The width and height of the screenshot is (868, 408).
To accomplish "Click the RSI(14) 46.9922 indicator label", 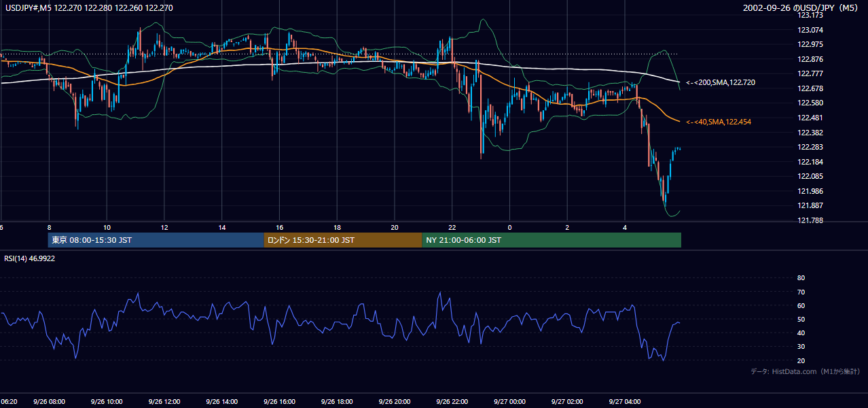I will coord(29,258).
